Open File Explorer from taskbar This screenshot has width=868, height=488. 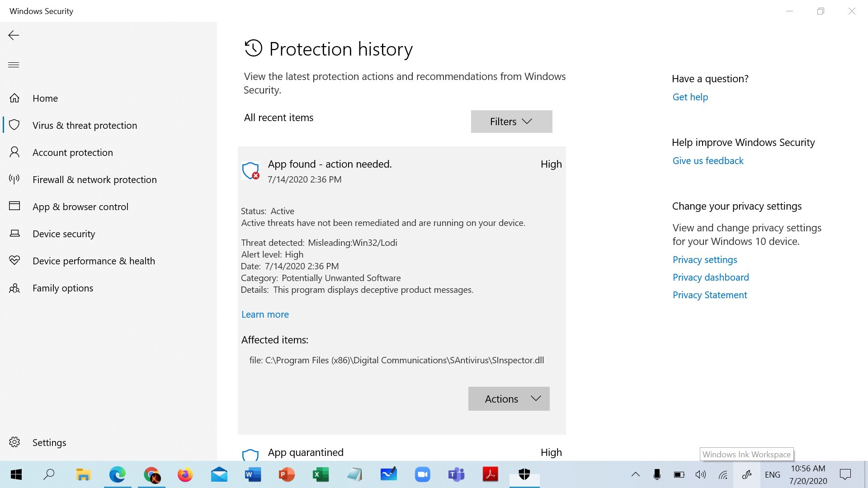tap(83, 474)
